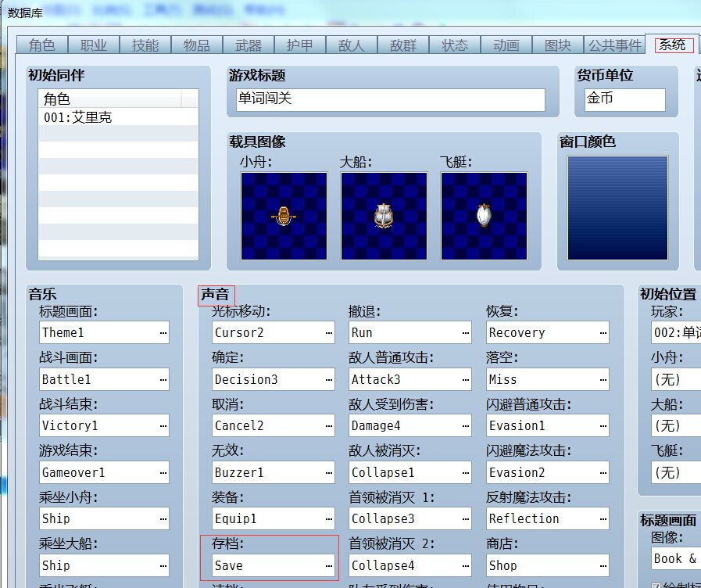This screenshot has height=588, width=701.
Task: Open the 职业 tab
Action: tap(94, 45)
